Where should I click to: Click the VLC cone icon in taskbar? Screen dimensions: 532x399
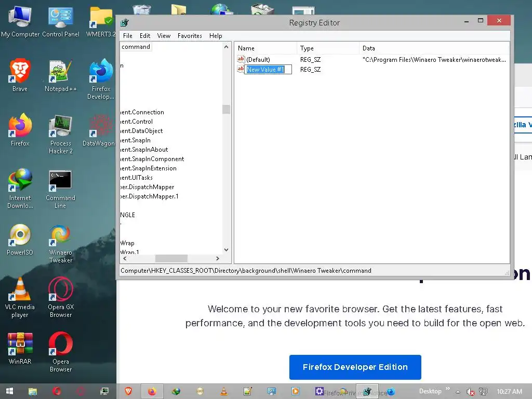[x=224, y=391]
